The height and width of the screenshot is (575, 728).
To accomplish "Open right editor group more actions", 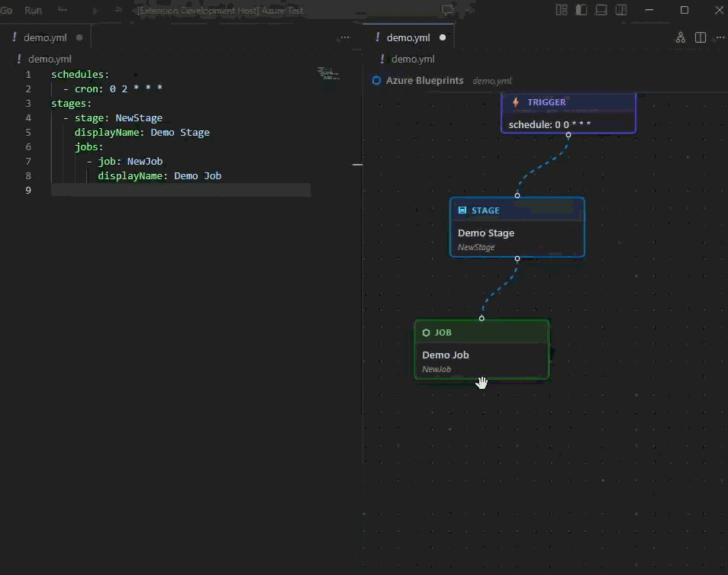I will 720,37.
